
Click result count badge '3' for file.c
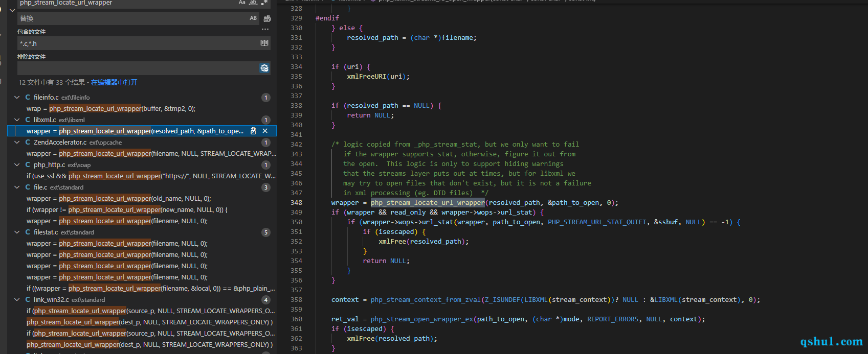(x=266, y=187)
